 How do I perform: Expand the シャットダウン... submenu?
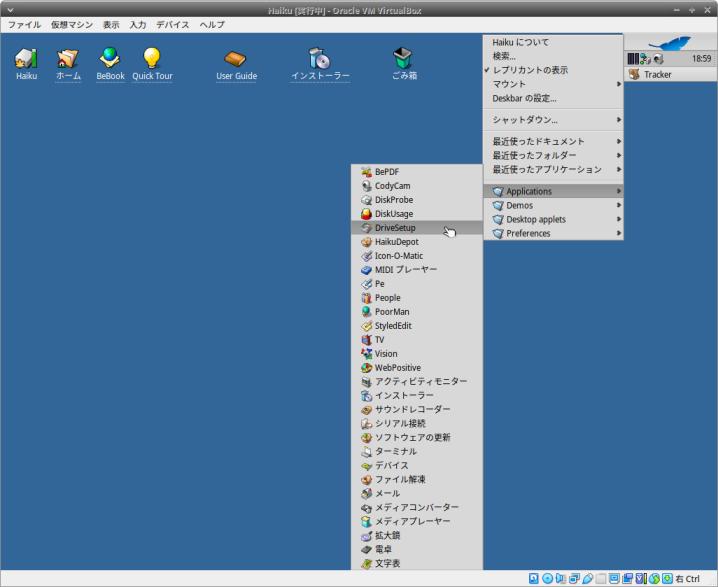tap(553, 120)
